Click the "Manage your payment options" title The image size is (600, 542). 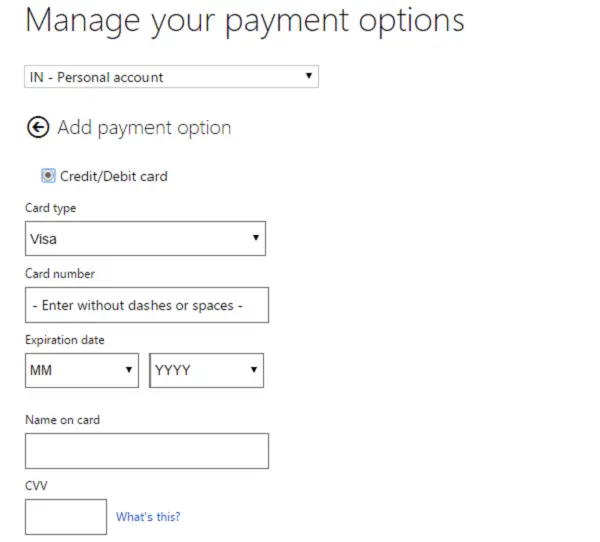244,22
